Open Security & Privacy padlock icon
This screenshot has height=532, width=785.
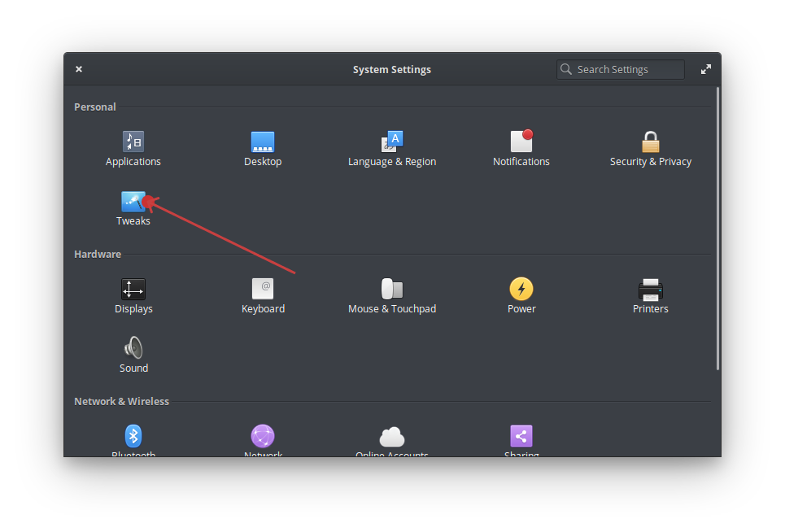(650, 142)
